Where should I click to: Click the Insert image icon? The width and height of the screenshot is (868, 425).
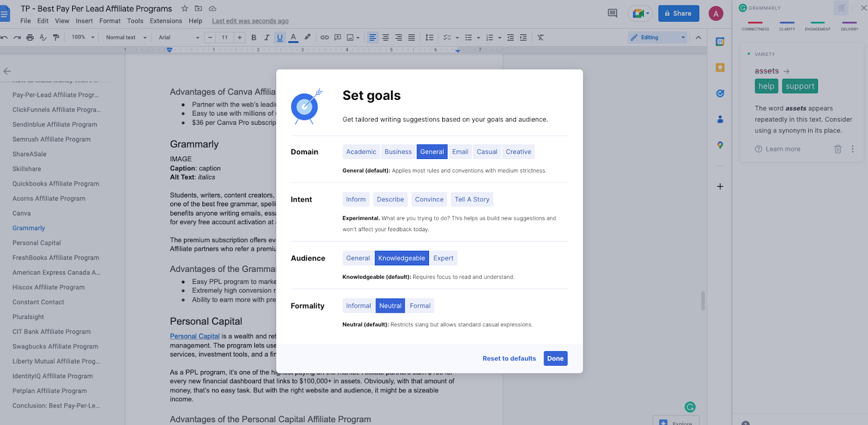point(350,37)
